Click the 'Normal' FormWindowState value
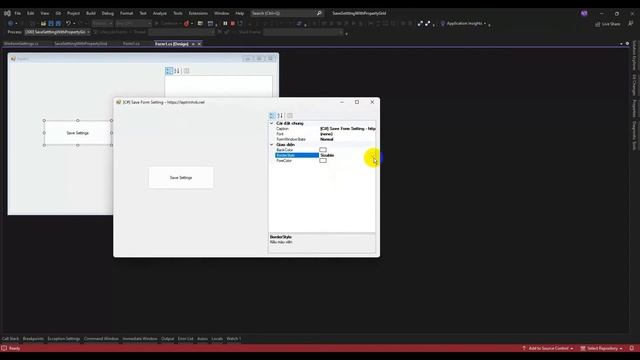Screen dimensions: 640x360 (327, 139)
